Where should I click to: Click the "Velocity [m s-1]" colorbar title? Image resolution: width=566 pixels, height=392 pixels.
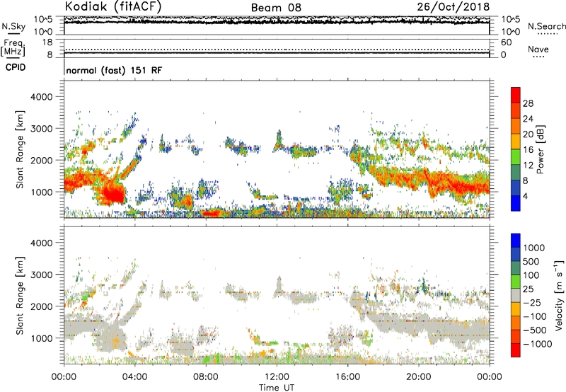(559, 295)
